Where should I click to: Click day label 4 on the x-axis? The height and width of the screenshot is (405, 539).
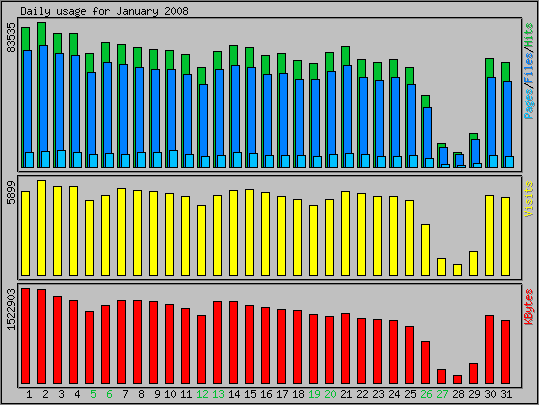click(77, 394)
